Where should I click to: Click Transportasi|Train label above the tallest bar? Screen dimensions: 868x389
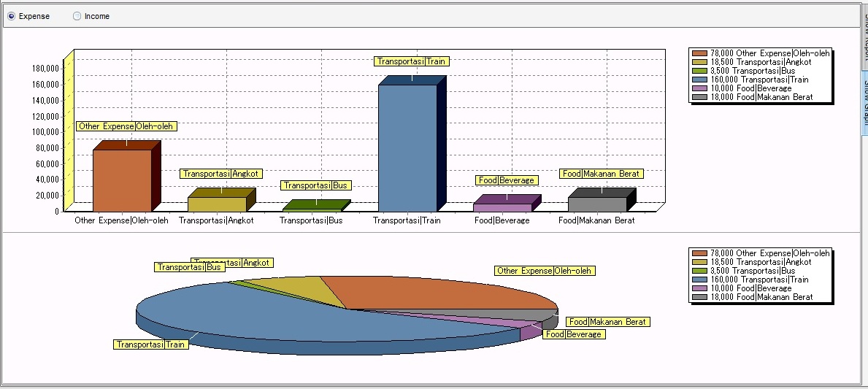(411, 61)
